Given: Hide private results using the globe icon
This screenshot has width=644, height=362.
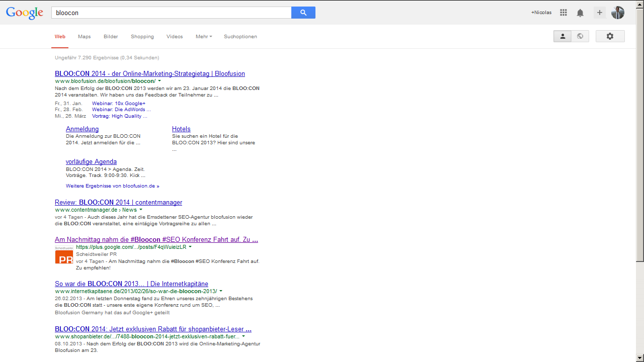Looking at the screenshot, I should [x=580, y=36].
